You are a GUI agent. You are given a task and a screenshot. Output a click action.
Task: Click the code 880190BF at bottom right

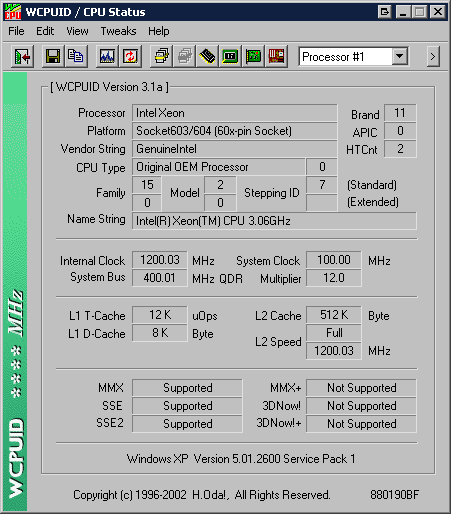click(395, 495)
